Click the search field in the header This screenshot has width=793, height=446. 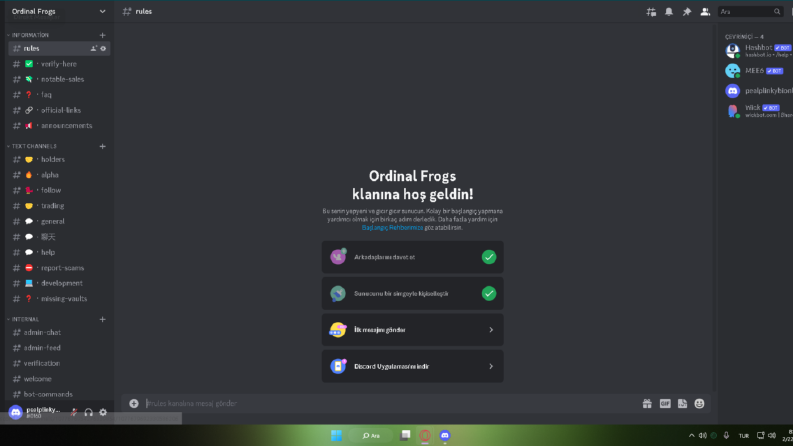coord(750,12)
